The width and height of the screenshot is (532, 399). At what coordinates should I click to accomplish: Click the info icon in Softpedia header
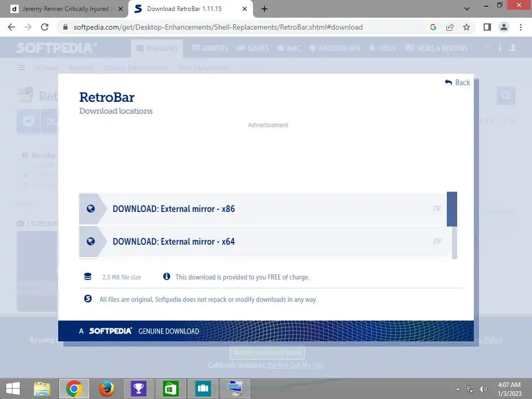tap(500, 48)
